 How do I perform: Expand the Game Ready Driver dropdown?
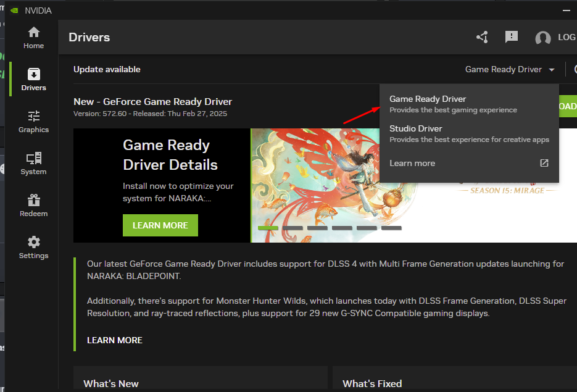(510, 69)
